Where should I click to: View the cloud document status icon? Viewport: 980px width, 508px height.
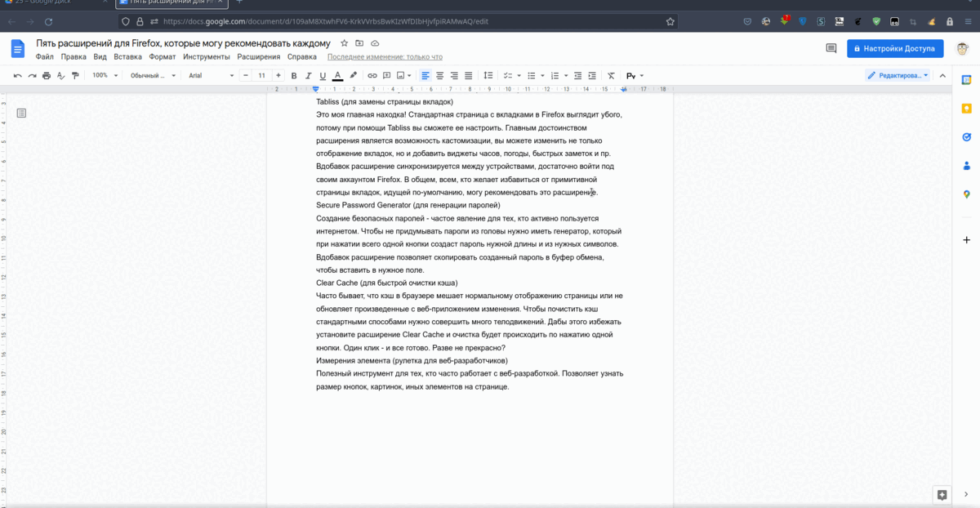(x=375, y=42)
